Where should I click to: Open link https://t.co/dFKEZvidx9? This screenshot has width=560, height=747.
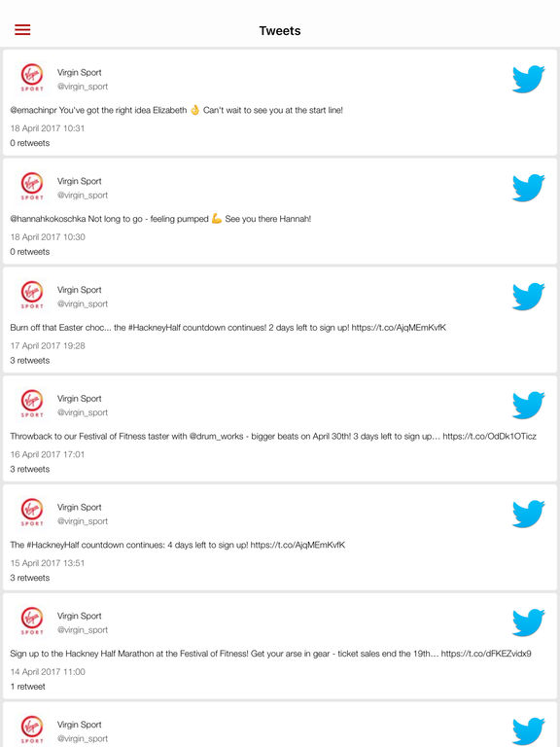(486, 654)
